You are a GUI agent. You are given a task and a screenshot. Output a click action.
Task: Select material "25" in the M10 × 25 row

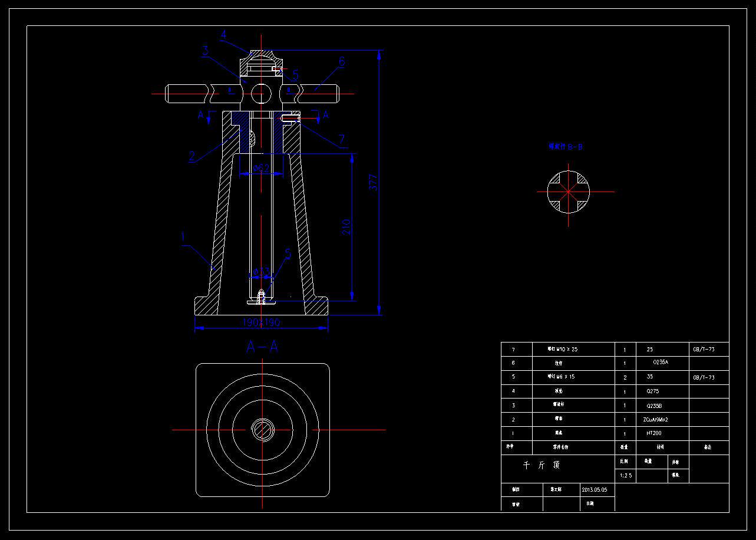click(650, 350)
